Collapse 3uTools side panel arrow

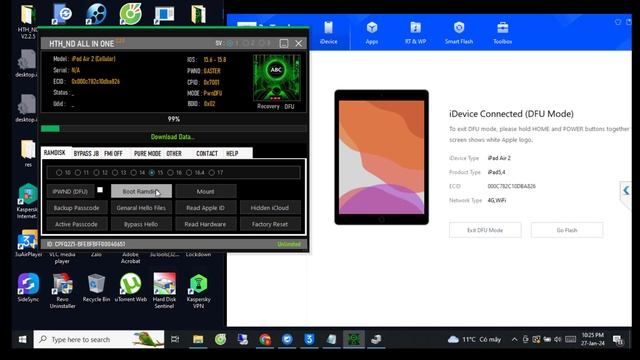point(626,191)
